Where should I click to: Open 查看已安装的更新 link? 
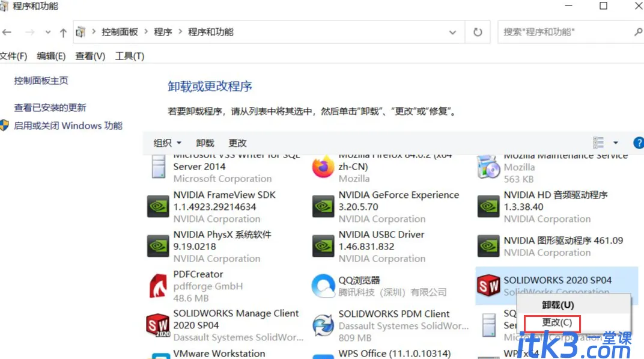50,108
